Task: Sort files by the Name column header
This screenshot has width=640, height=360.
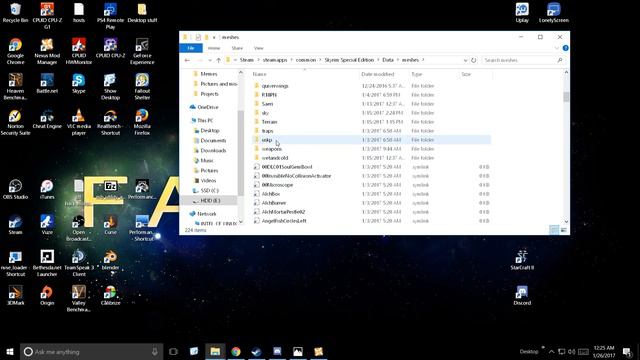Action: (260, 74)
